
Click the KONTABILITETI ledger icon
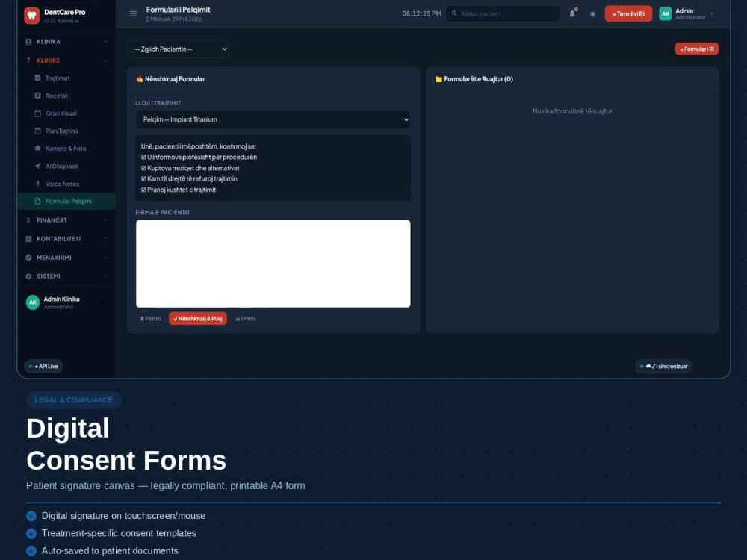click(x=28, y=239)
